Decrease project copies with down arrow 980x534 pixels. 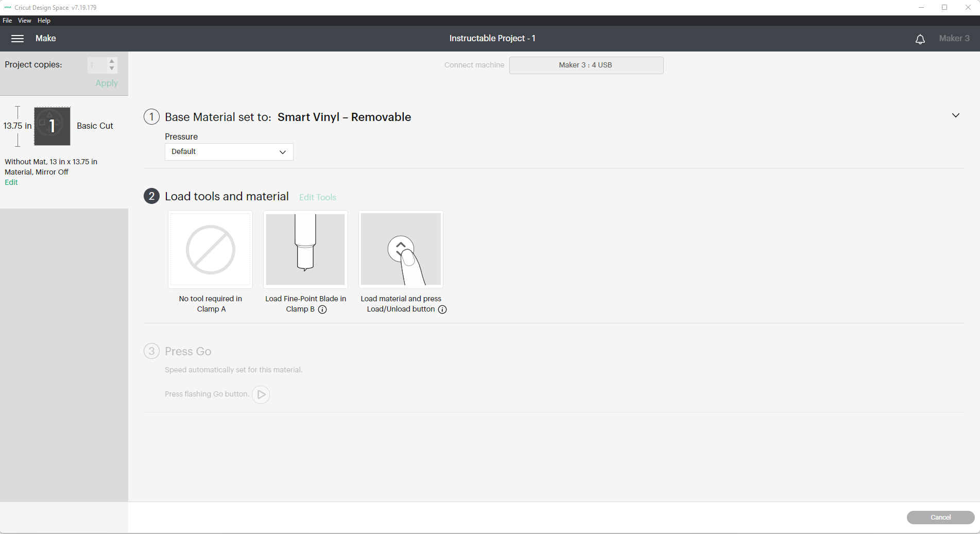coord(112,68)
